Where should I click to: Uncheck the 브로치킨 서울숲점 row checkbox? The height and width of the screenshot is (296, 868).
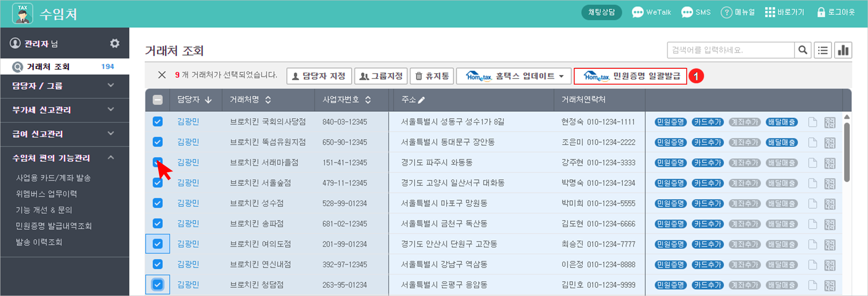pyautogui.click(x=158, y=183)
